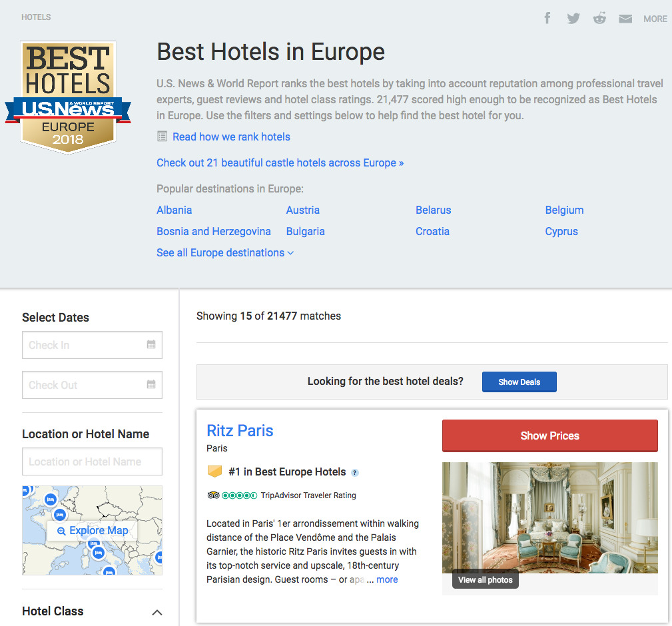Click the TripAdvisor owl logo

(213, 495)
